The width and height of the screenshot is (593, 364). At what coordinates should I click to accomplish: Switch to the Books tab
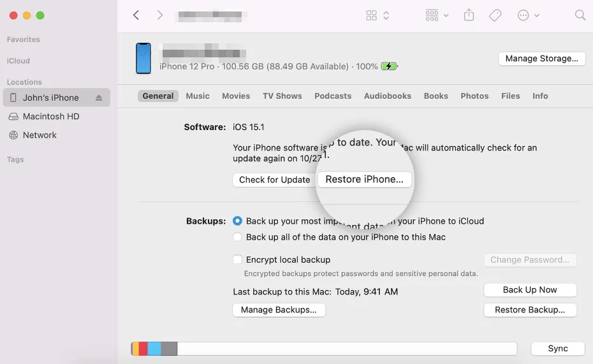click(x=436, y=96)
